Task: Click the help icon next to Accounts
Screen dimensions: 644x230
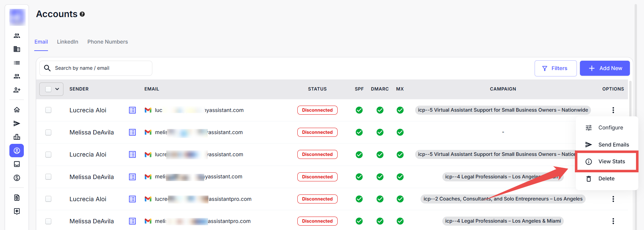Action: click(82, 14)
